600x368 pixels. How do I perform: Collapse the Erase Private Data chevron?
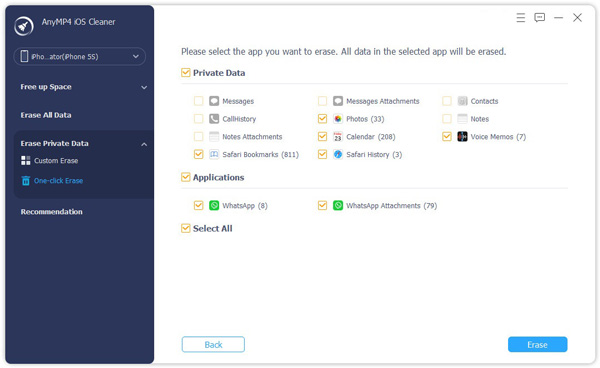[x=144, y=144]
